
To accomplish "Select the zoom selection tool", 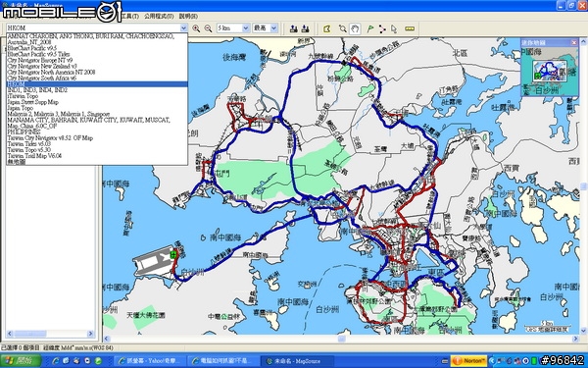I will (342, 28).
